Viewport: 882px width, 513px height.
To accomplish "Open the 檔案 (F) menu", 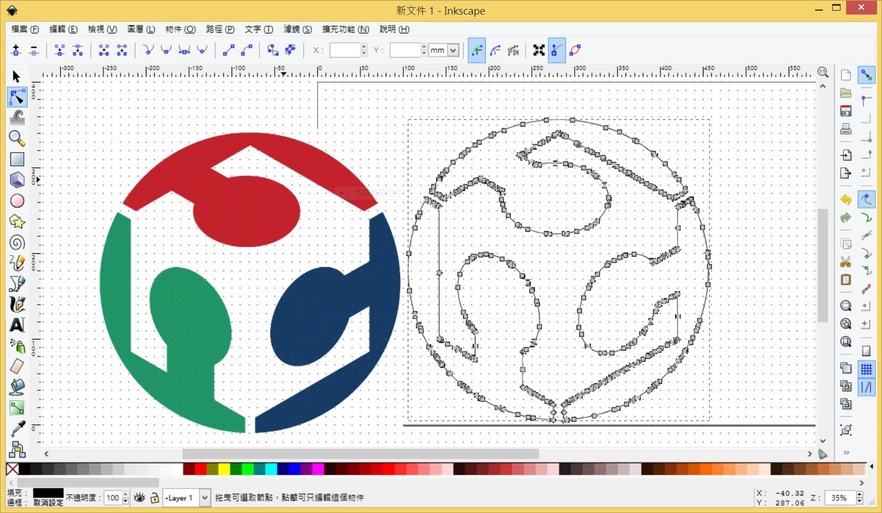I will coord(25,29).
